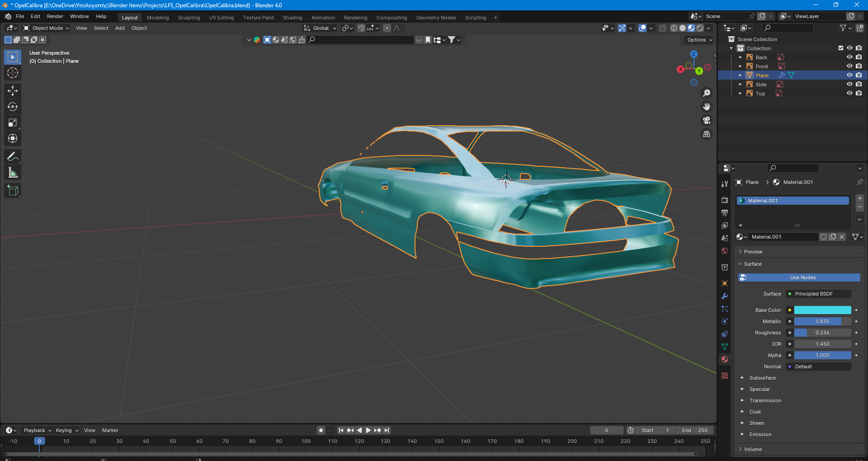Select the Add Cube tool
Image resolution: width=868 pixels, height=461 pixels.
13,191
